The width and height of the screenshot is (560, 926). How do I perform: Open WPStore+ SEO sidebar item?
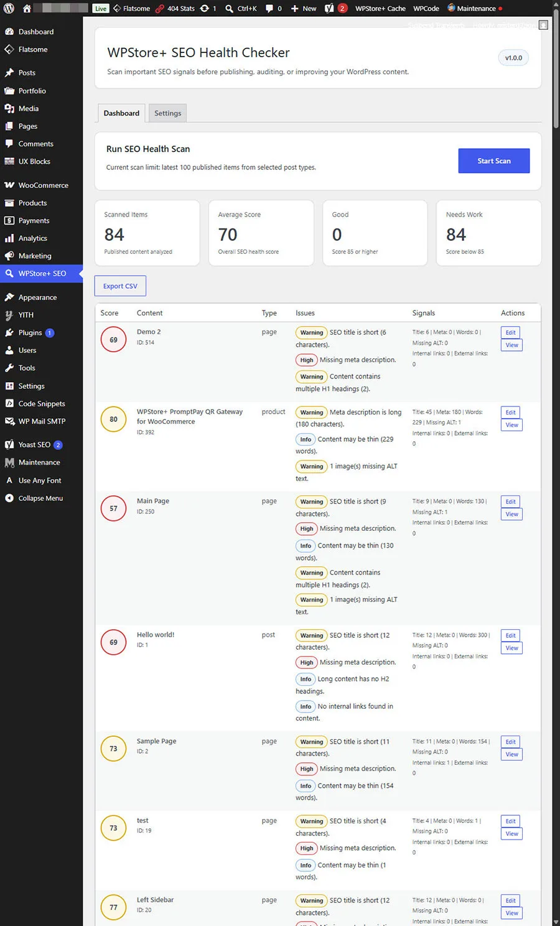(x=41, y=274)
